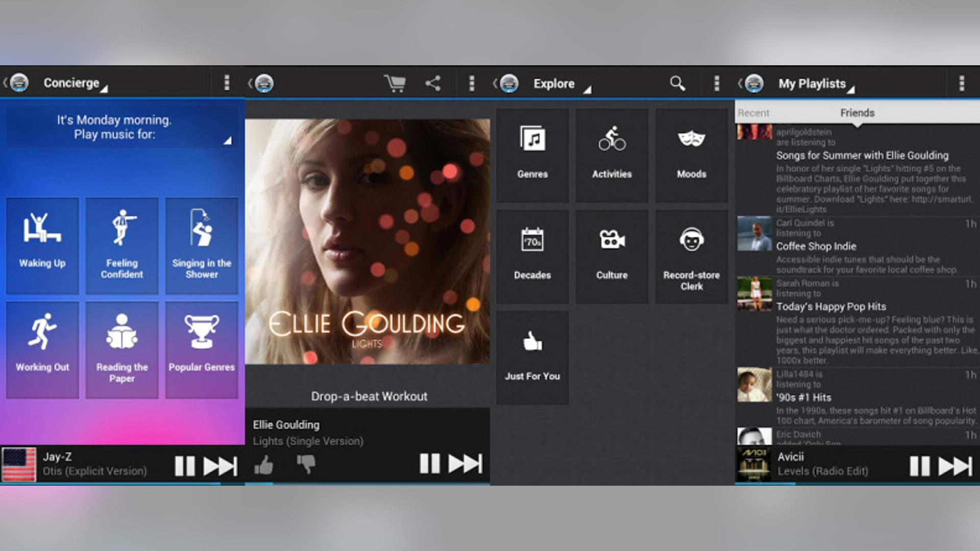
Task: Thumbs down the currently playing song
Action: coord(305,465)
